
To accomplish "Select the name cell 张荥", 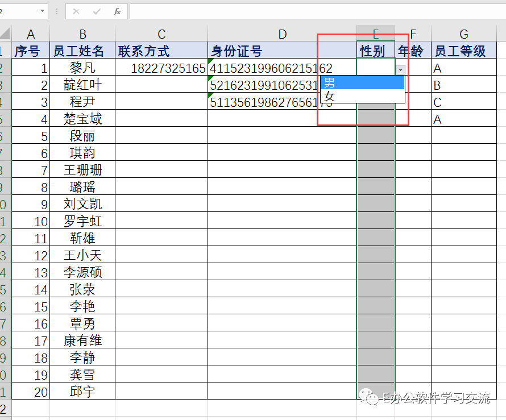I will 82,289.
